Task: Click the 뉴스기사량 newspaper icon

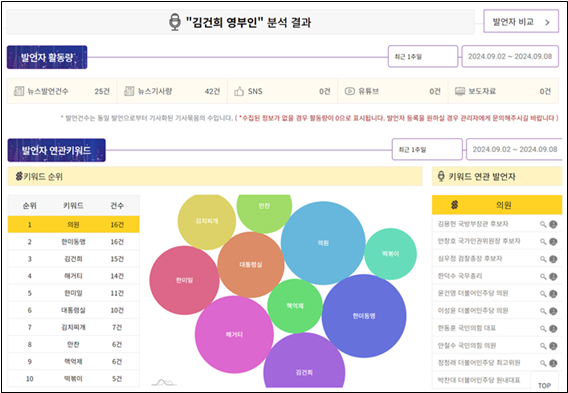Action: (129, 91)
